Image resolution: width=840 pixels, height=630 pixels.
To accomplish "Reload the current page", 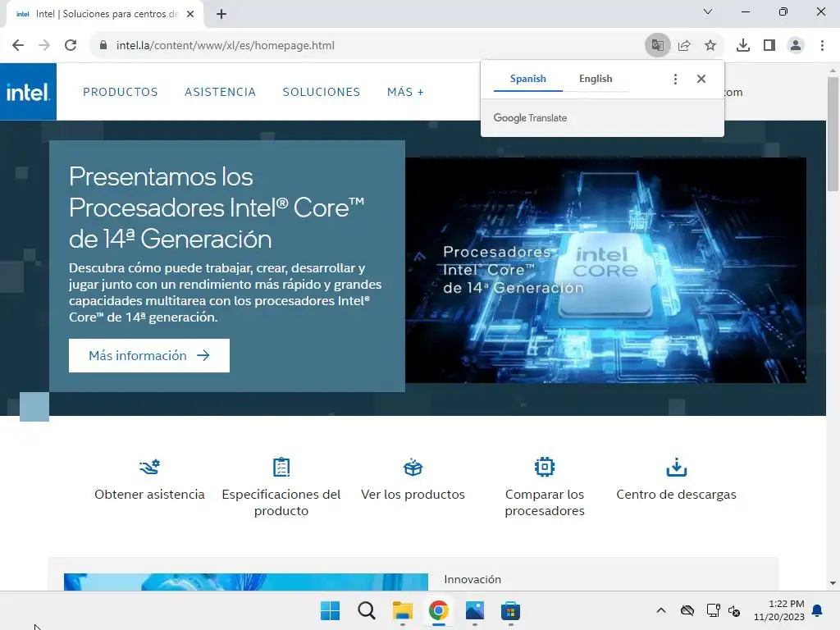I will (71, 45).
